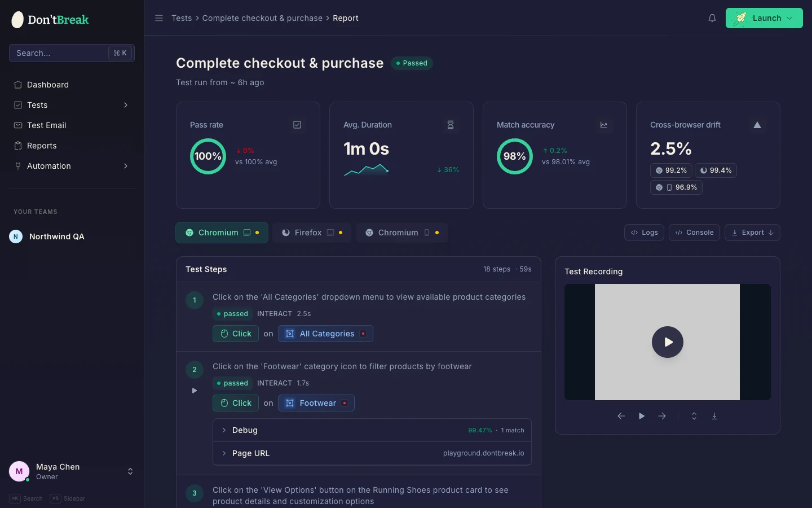This screenshot has width=812, height=508.
Task: Toggle the sidebar hamburger menu icon
Action: tap(159, 18)
